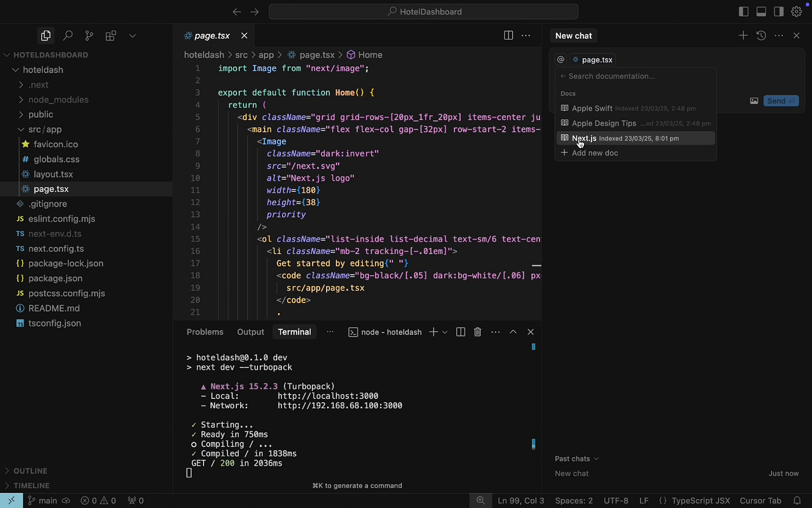Attach an image using the chat image icon

coord(754,100)
